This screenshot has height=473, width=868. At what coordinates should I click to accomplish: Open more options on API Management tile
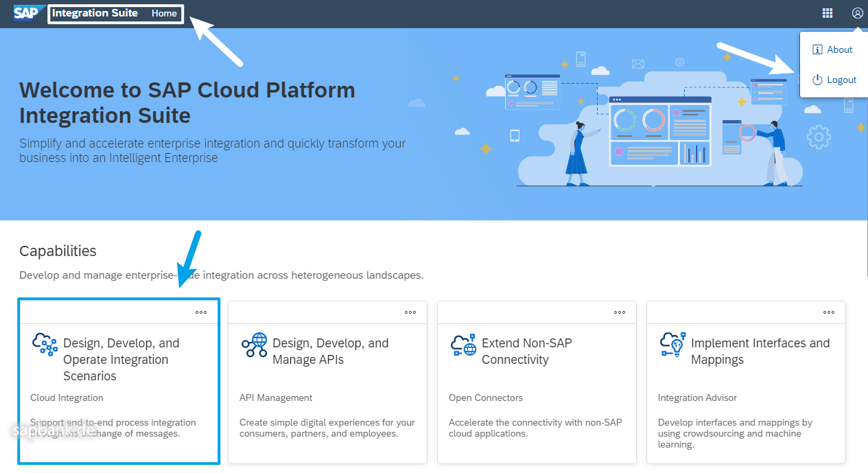point(410,312)
